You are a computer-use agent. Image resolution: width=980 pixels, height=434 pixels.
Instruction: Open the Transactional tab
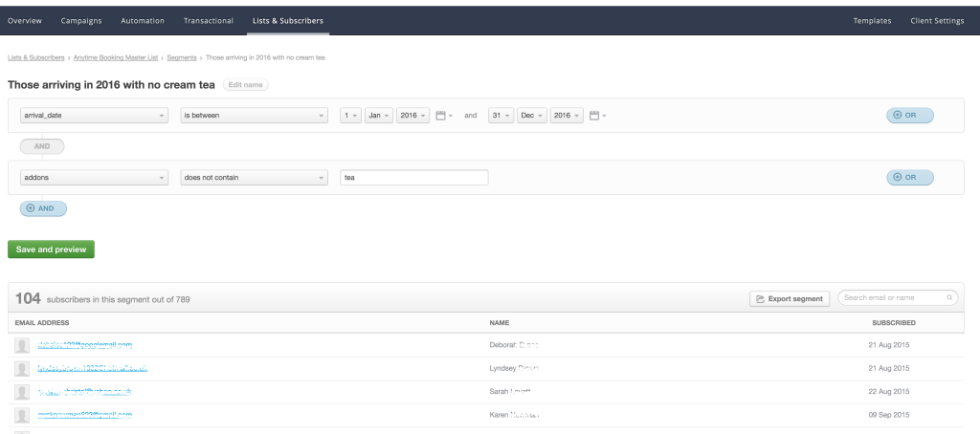(x=208, y=21)
